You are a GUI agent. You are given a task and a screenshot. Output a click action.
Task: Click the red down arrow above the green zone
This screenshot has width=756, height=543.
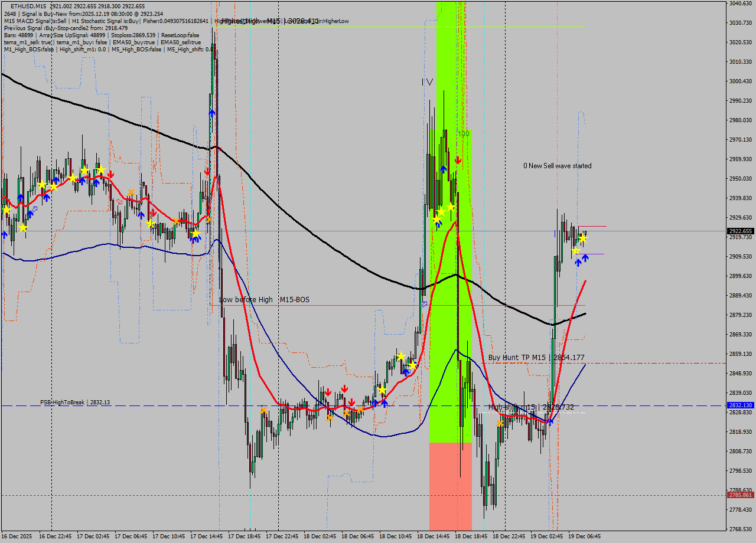click(458, 160)
